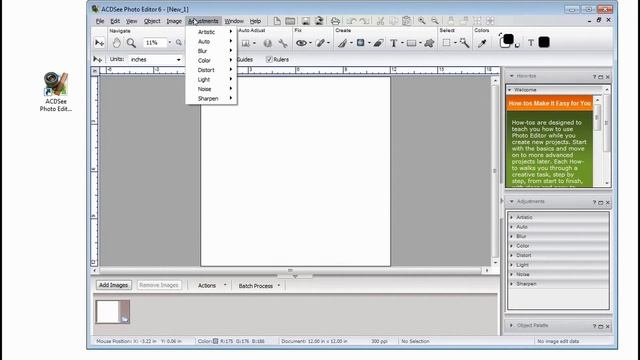The width and height of the screenshot is (640, 360).
Task: Click the Paste clipboard icon
Action: [407, 21]
